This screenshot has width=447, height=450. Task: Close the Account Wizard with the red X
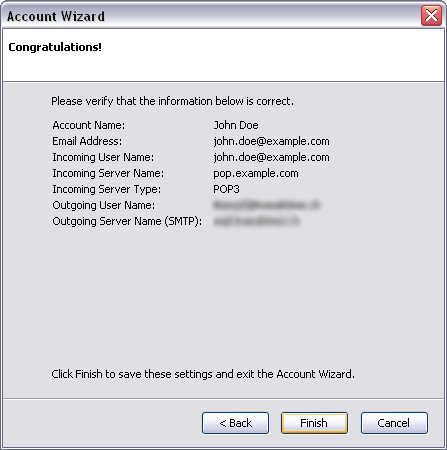431,15
